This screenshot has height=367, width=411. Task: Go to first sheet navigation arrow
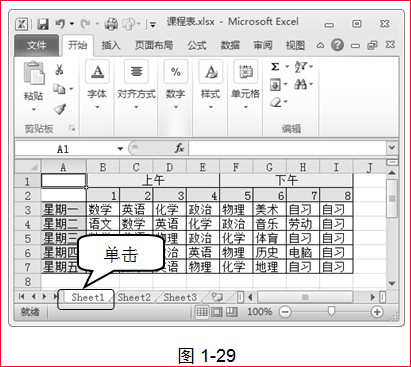pyautogui.click(x=22, y=296)
